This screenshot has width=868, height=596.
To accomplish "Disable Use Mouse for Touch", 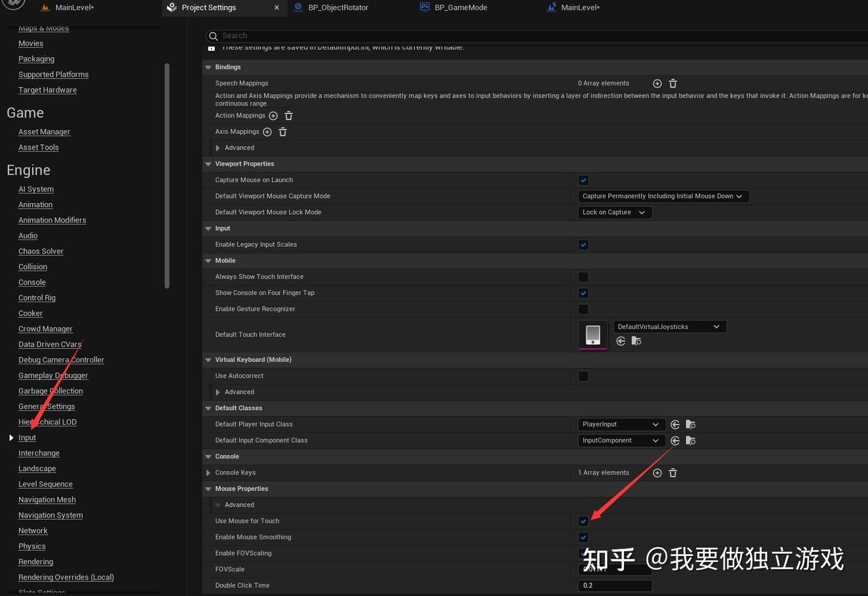I will (583, 521).
